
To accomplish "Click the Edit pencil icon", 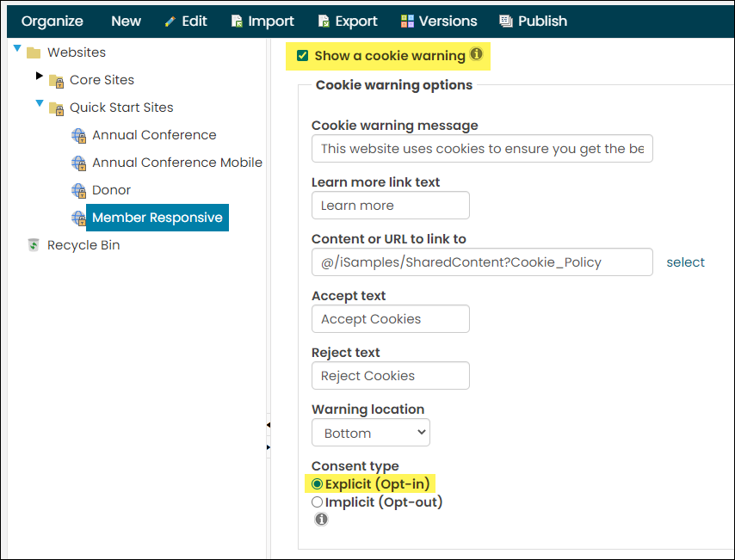I will (170, 22).
